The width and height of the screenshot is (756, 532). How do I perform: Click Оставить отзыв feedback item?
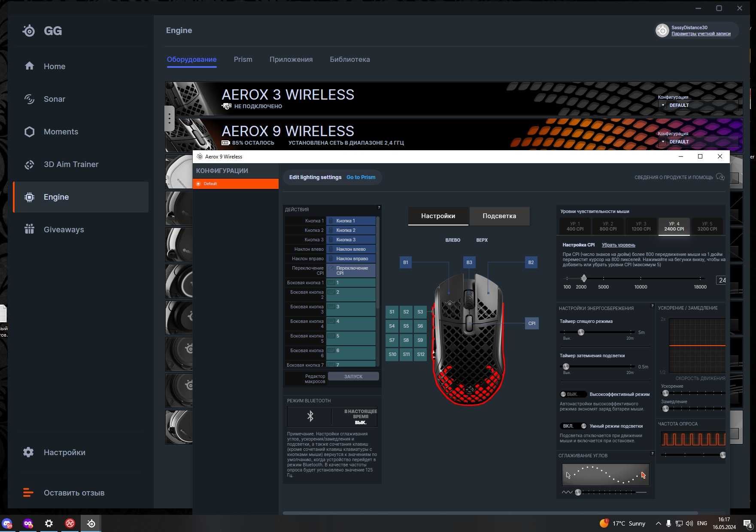tap(81, 492)
